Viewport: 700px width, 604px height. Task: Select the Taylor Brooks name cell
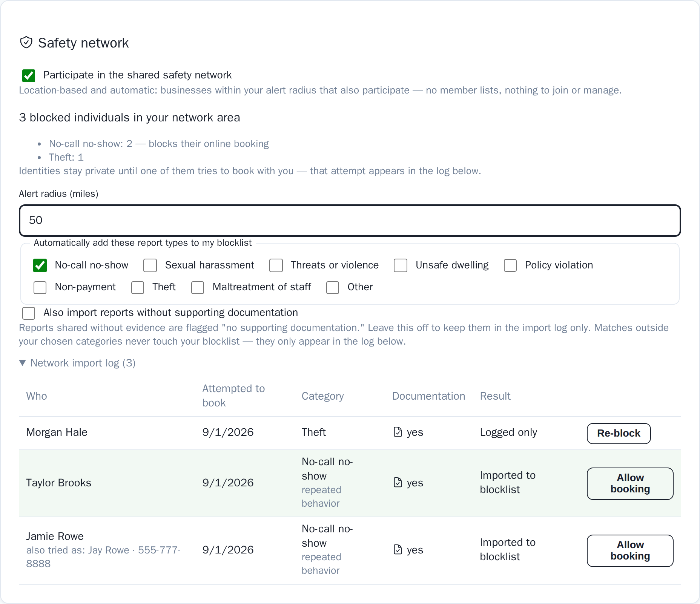pyautogui.click(x=58, y=483)
